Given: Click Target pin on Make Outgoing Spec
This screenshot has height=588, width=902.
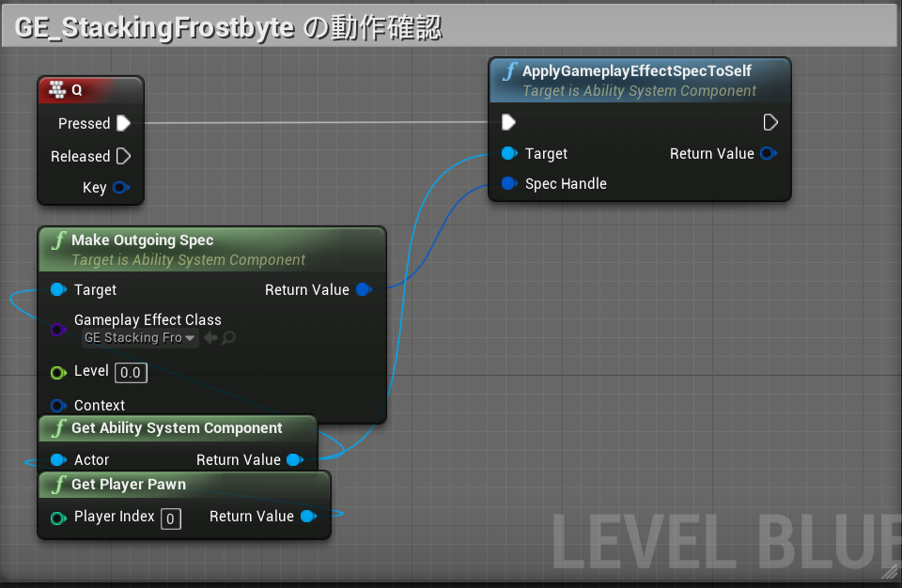Looking at the screenshot, I should coord(58,289).
